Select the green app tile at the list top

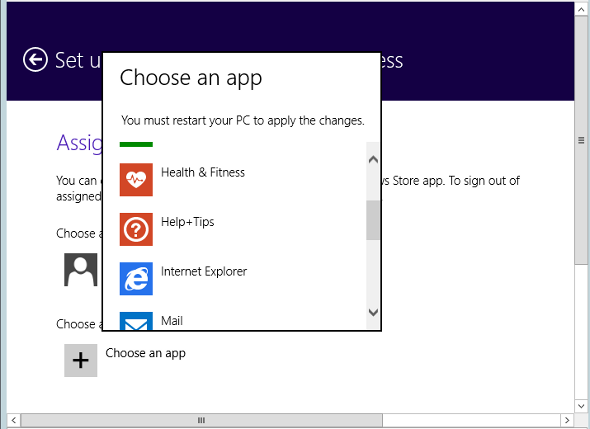point(136,144)
